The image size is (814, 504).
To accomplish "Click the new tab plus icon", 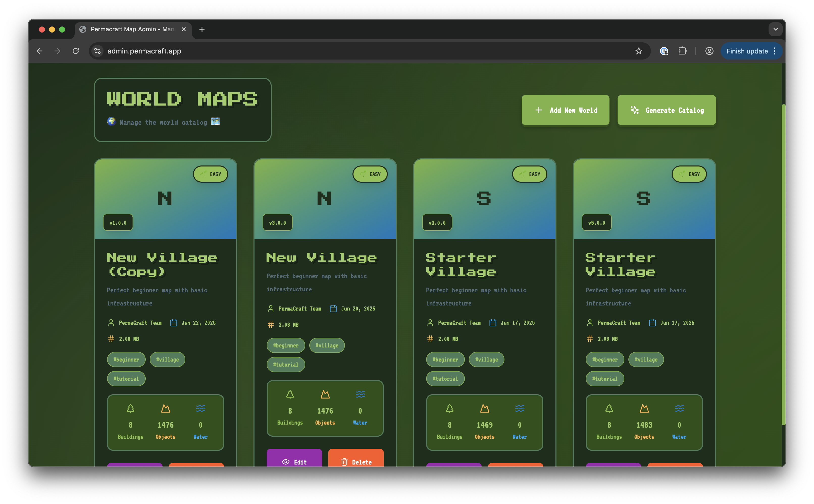I will point(202,29).
